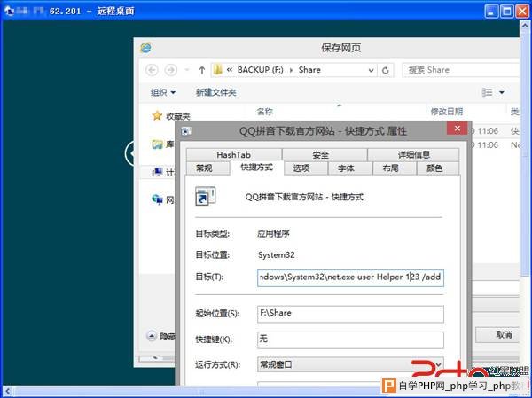Click the 应用程序 target type text
Screen dimensions: 532x398
[273, 234]
